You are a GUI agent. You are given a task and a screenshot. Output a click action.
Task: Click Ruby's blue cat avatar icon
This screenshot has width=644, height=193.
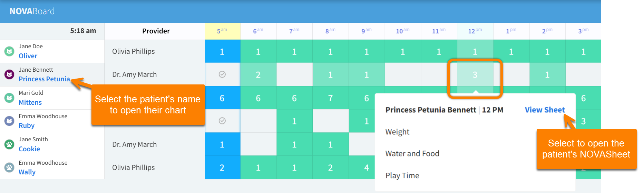[9, 121]
